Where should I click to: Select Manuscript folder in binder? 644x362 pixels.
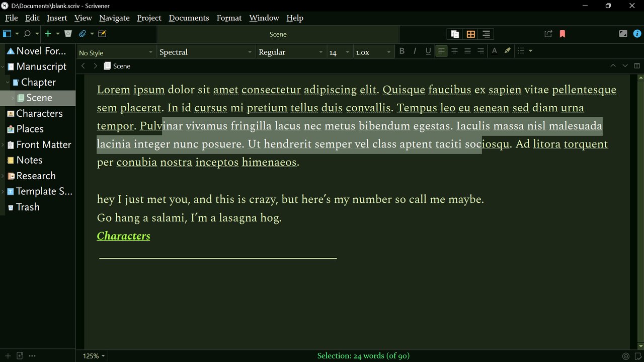(x=38, y=66)
